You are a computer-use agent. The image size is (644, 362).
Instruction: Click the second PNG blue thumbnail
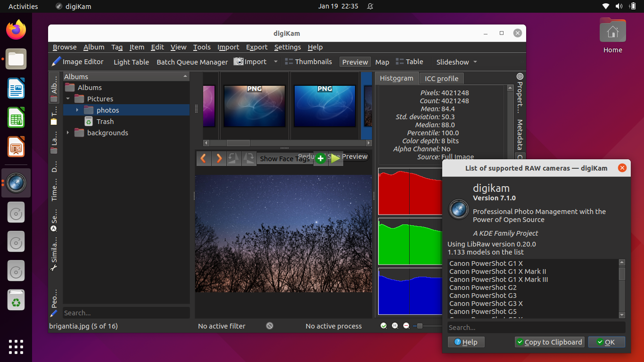(324, 106)
